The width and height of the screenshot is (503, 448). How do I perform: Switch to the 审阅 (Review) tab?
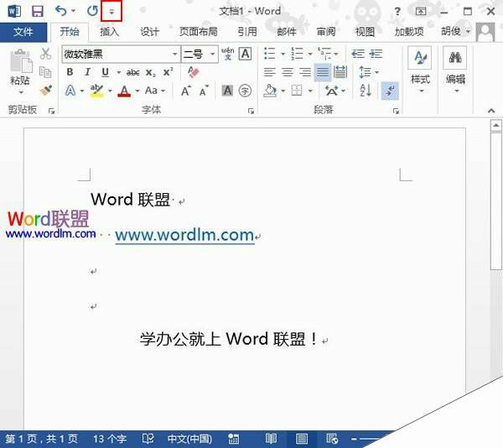pos(326,32)
